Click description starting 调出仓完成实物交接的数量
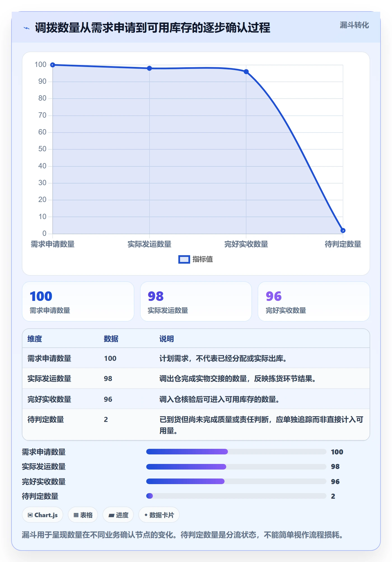 click(238, 378)
